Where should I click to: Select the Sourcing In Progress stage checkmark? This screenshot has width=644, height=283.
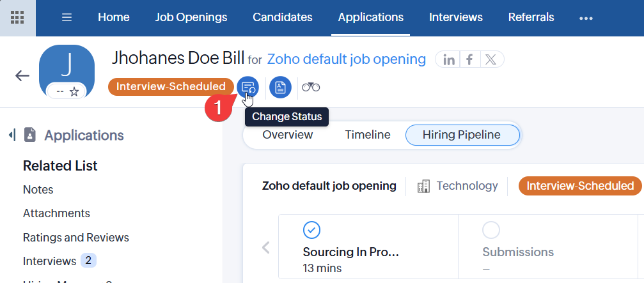(x=311, y=230)
